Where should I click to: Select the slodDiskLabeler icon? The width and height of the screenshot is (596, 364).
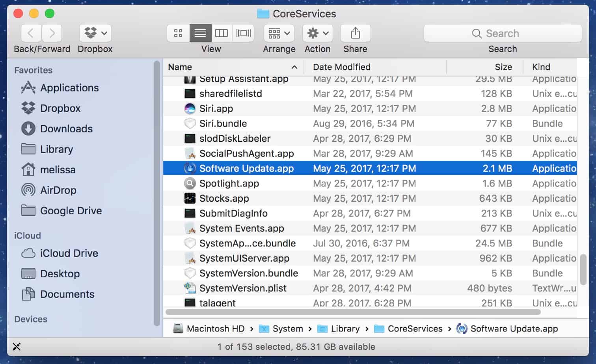point(190,139)
